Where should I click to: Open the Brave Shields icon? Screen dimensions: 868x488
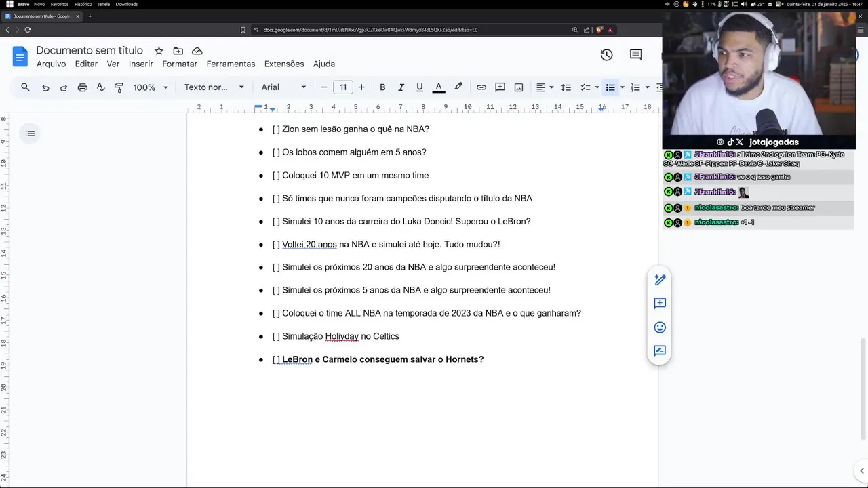599,30
